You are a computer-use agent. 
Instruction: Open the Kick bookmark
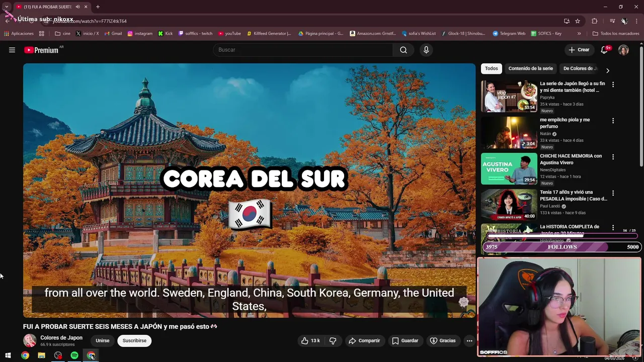click(165, 34)
